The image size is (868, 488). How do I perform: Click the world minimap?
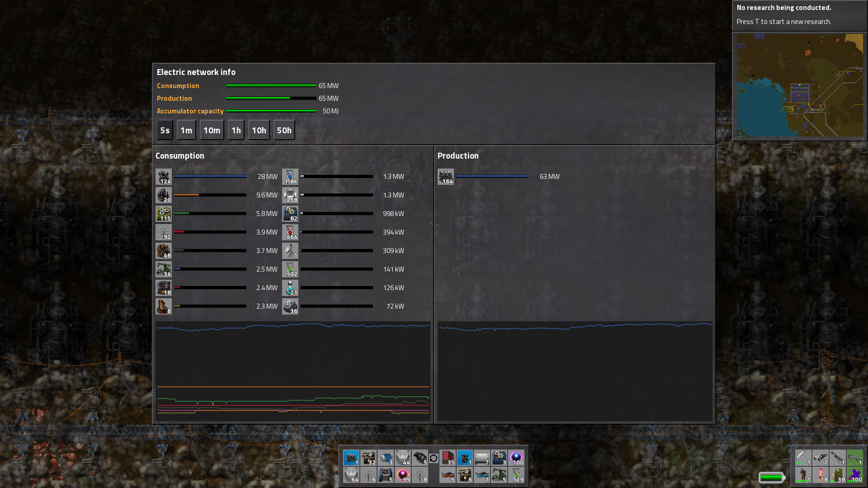800,85
